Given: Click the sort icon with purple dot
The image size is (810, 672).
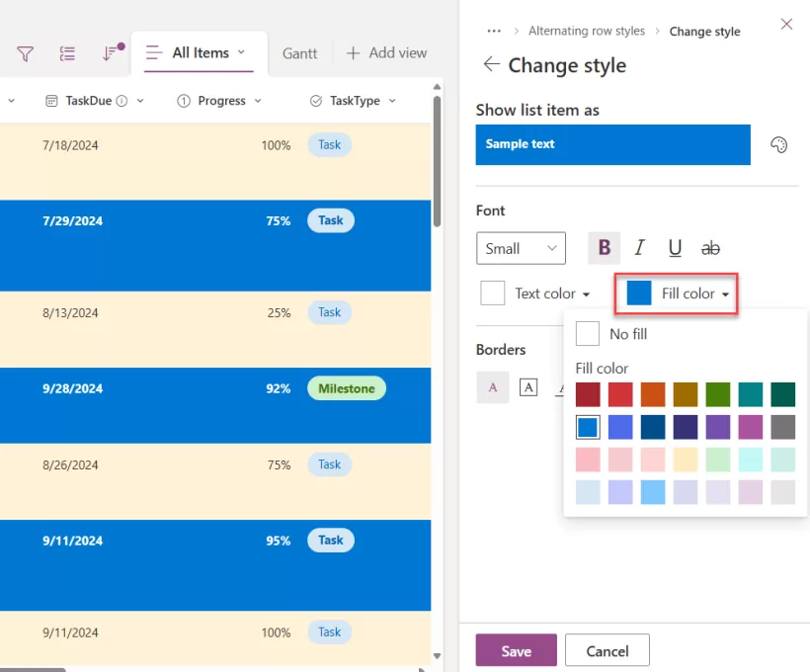Looking at the screenshot, I should (111, 53).
